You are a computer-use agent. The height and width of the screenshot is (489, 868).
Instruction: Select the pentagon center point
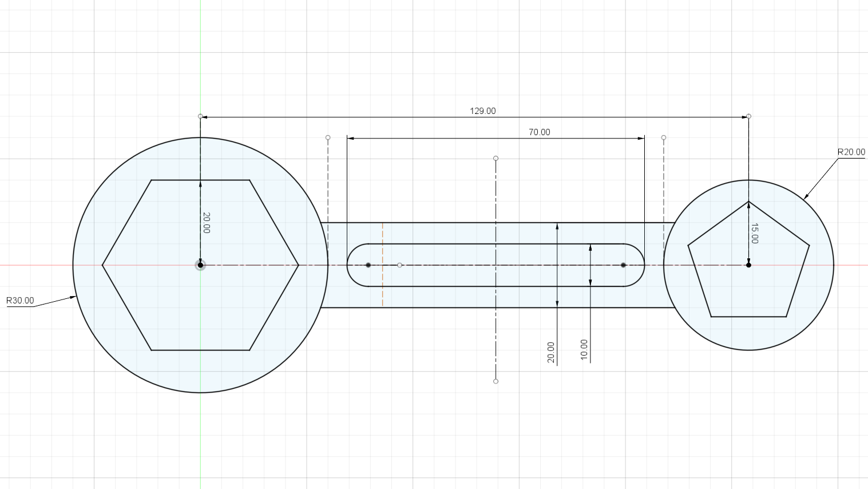(748, 265)
